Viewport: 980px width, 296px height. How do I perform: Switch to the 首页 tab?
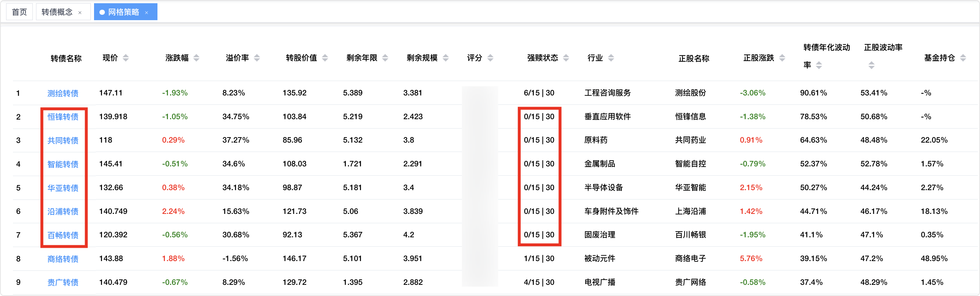tap(19, 12)
